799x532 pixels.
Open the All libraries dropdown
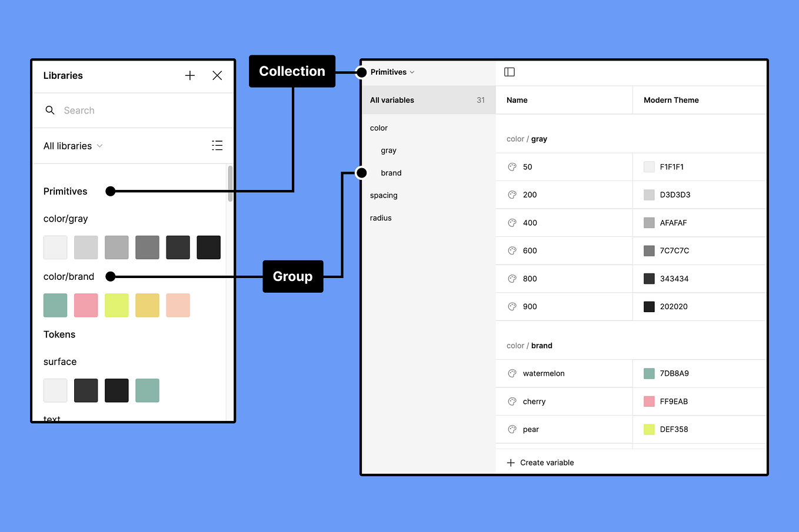(72, 146)
